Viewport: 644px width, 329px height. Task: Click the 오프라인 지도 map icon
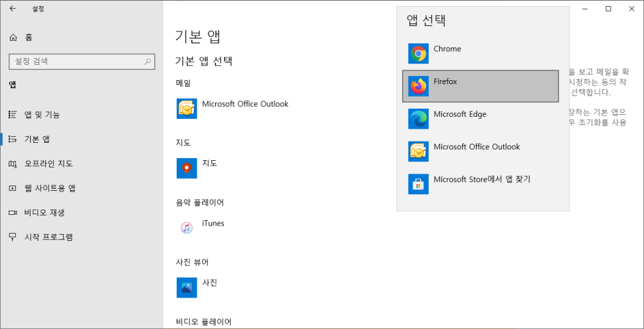[x=13, y=163]
